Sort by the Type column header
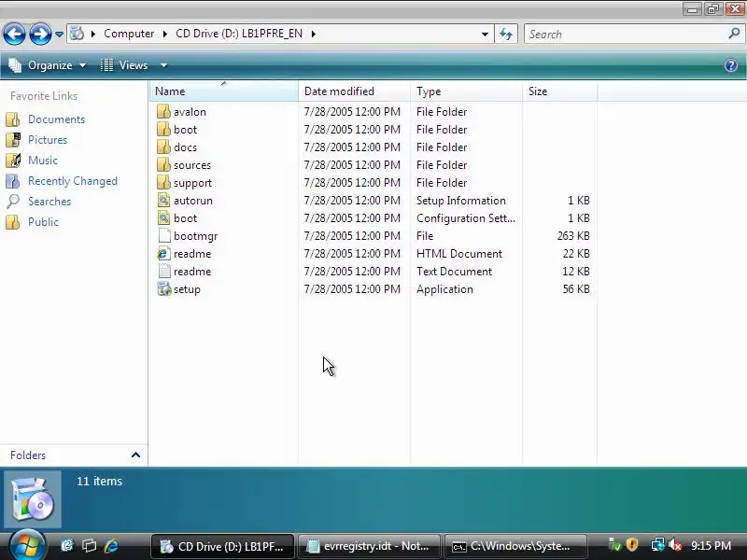This screenshot has height=560, width=747. tap(466, 91)
